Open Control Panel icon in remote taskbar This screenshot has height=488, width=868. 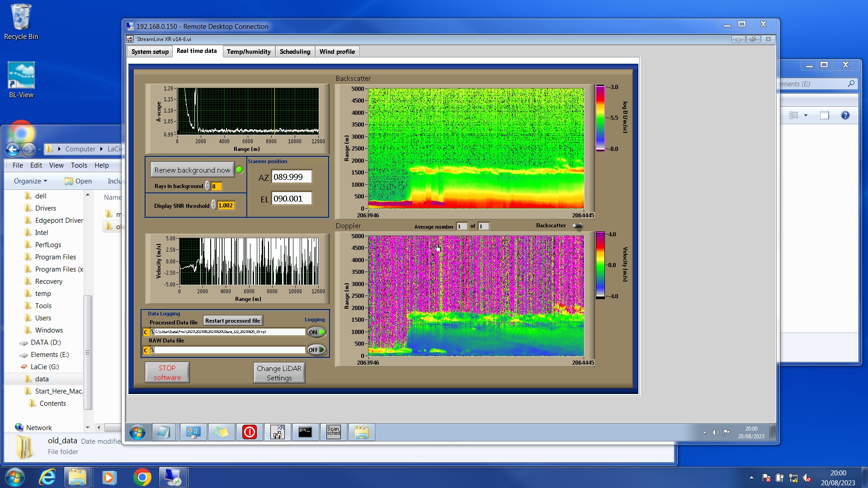[x=193, y=432]
